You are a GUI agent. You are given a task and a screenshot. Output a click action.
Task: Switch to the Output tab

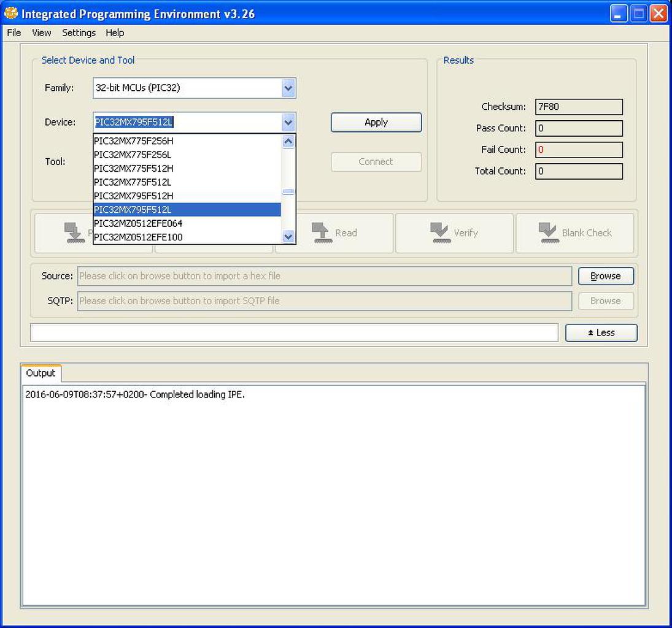tap(41, 373)
